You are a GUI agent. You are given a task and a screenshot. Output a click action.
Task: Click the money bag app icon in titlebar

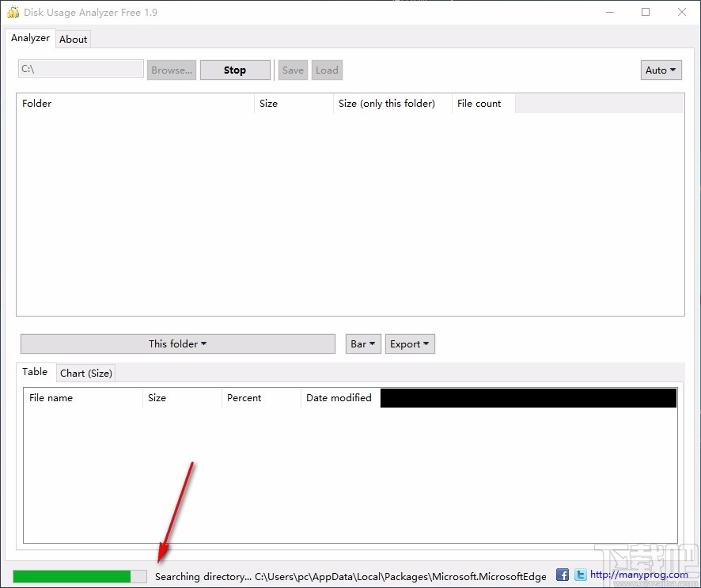[x=13, y=12]
